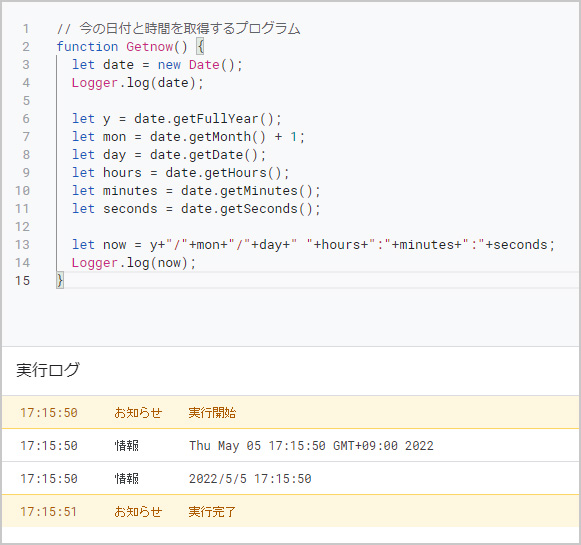This screenshot has width=581, height=545.
Task: Click line number 1 in the gutter
Action: pos(26,29)
